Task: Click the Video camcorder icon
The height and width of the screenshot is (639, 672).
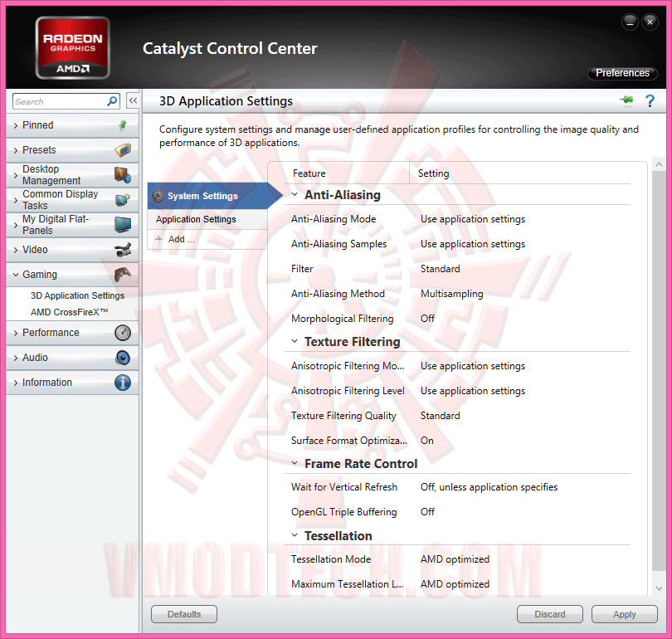Action: 123,250
